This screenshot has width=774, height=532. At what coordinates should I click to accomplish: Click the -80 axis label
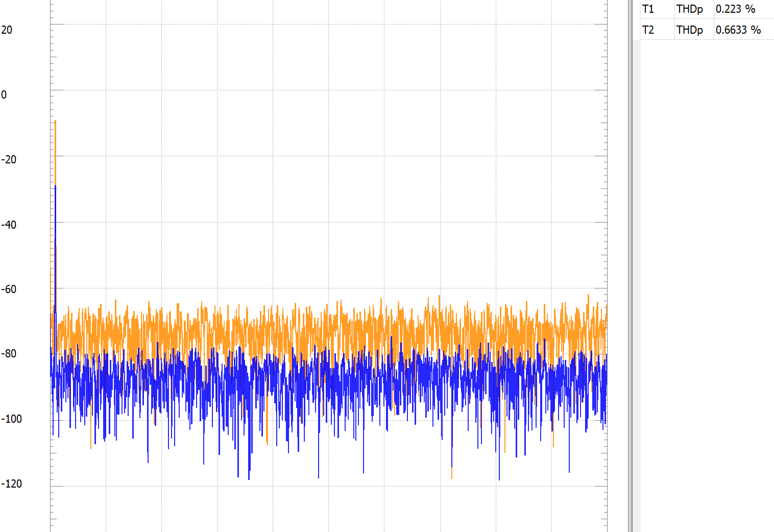(x=9, y=353)
